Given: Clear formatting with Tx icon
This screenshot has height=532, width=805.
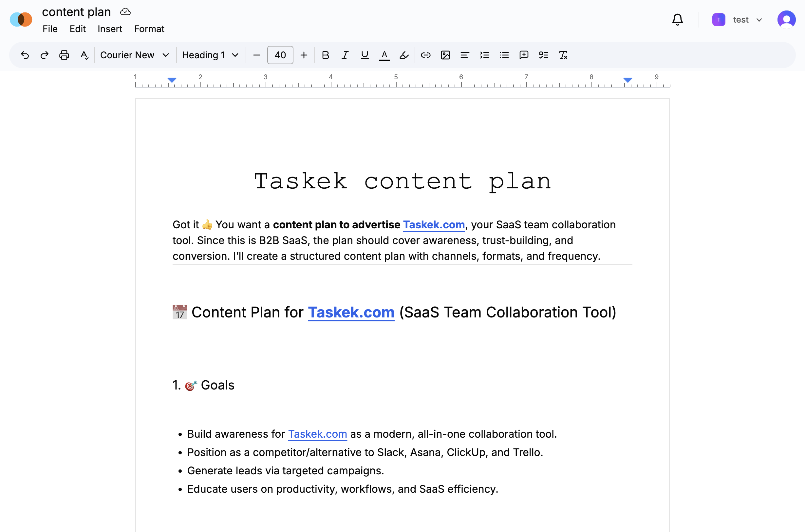Looking at the screenshot, I should tap(563, 55).
